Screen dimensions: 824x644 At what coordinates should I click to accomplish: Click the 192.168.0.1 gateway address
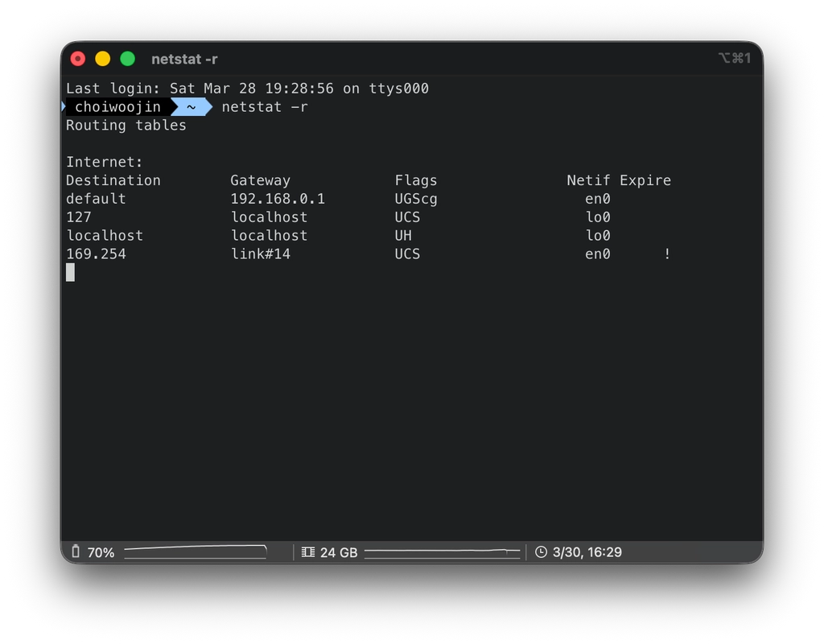point(278,199)
